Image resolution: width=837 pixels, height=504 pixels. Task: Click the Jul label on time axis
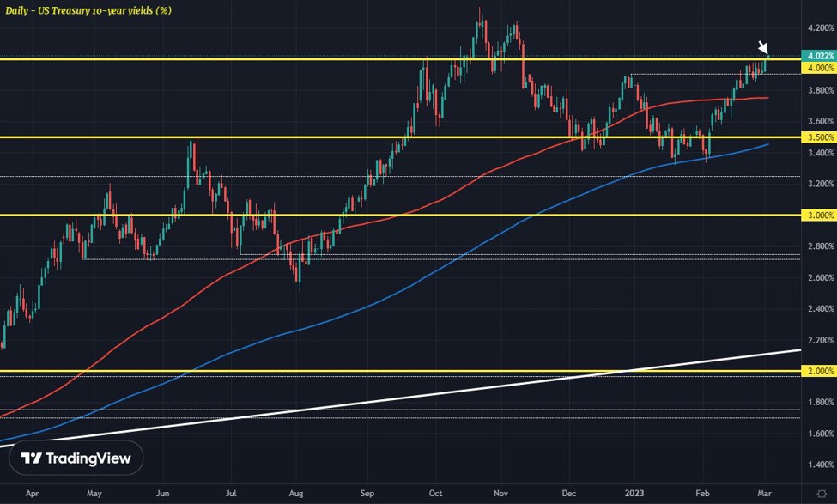pyautogui.click(x=232, y=495)
